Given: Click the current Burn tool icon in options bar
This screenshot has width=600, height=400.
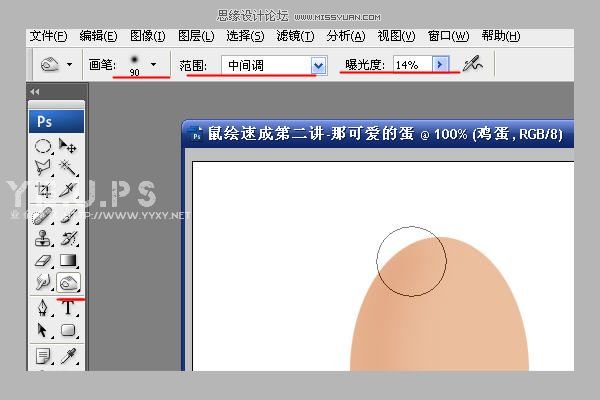Looking at the screenshot, I should coord(50,64).
